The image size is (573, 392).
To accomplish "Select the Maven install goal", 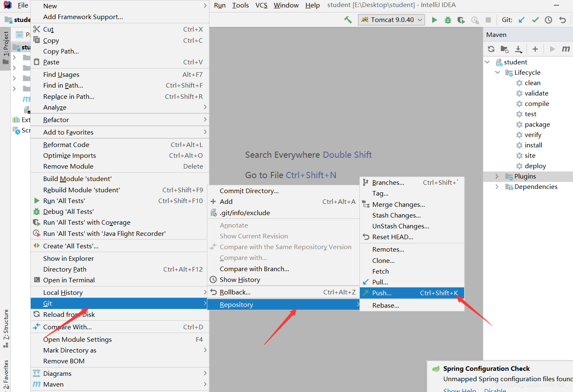I will 533,145.
